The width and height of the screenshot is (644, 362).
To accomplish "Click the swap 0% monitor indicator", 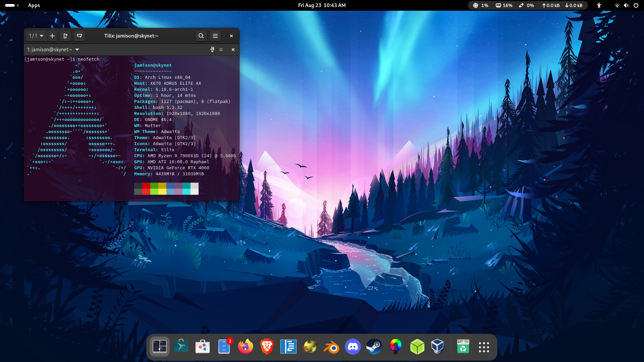I will (526, 5).
